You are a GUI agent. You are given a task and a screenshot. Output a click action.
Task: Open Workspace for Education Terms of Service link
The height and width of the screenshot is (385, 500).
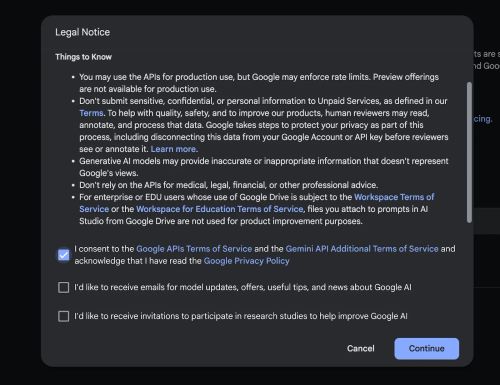(x=220, y=209)
